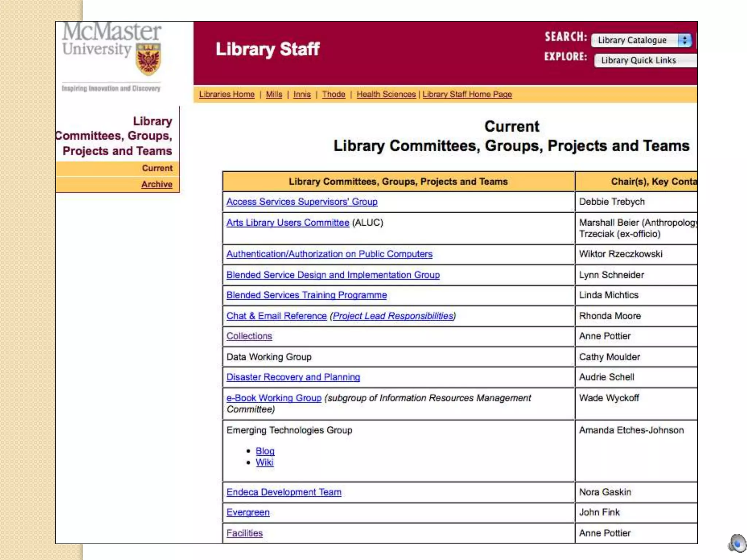This screenshot has height=560, width=747.
Task: Open the Emerging Technologies Blog link
Action: (265, 451)
